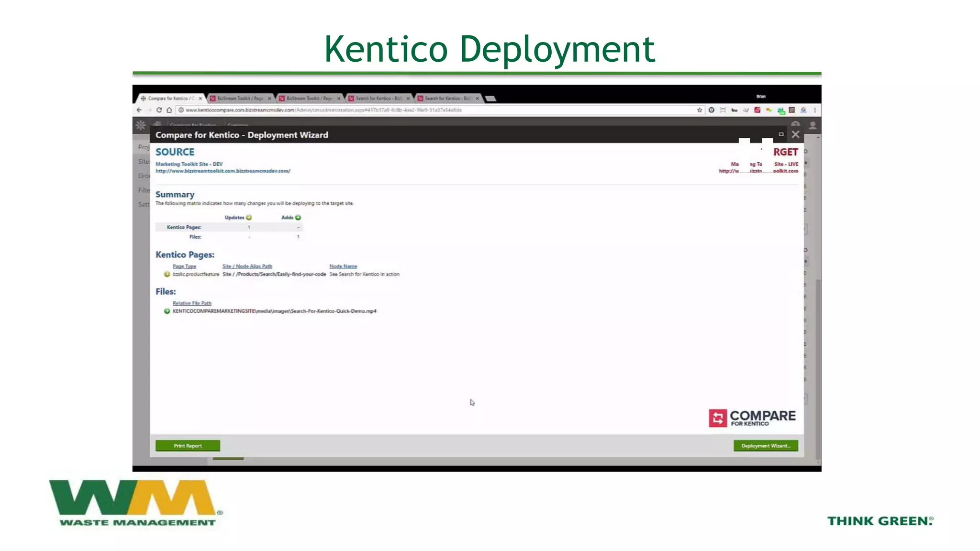The height and width of the screenshot is (551, 980).
Task: Select the Search-For-Kentico-Quick-Demo.mp4 file path
Action: (x=275, y=311)
